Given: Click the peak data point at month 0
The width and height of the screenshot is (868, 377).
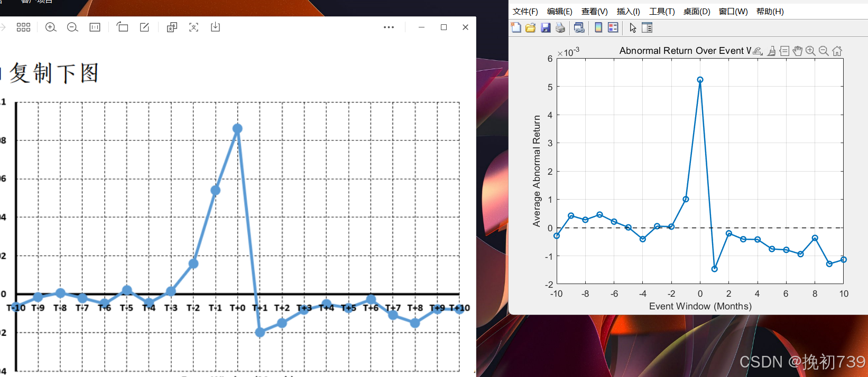Looking at the screenshot, I should click(700, 80).
